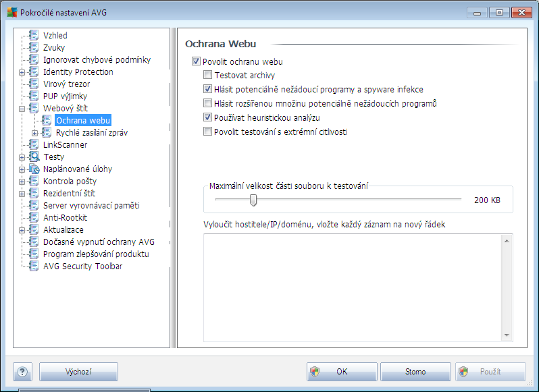Click inside the excluded hosts text box
Viewport: 539px width, 392px height.
[353, 287]
